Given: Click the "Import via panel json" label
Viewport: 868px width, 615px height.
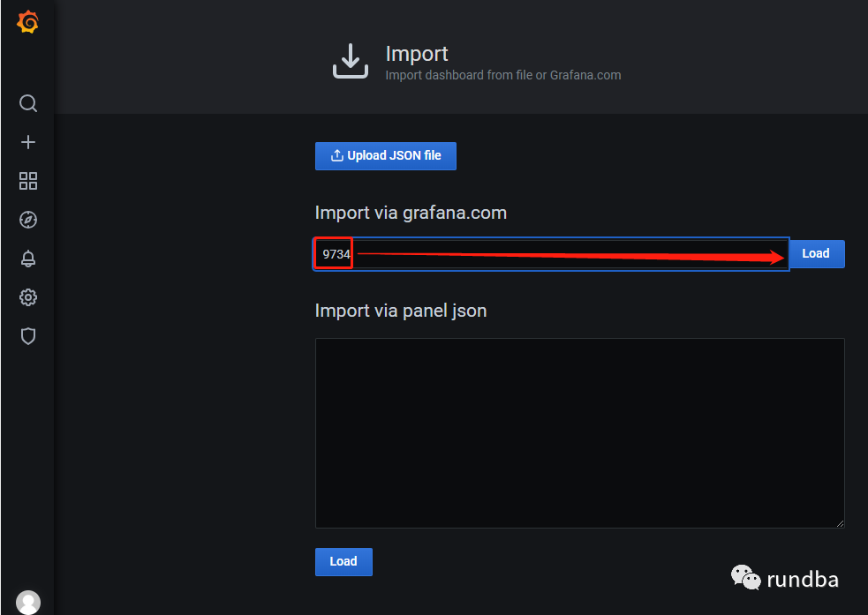Looking at the screenshot, I should click(x=401, y=311).
